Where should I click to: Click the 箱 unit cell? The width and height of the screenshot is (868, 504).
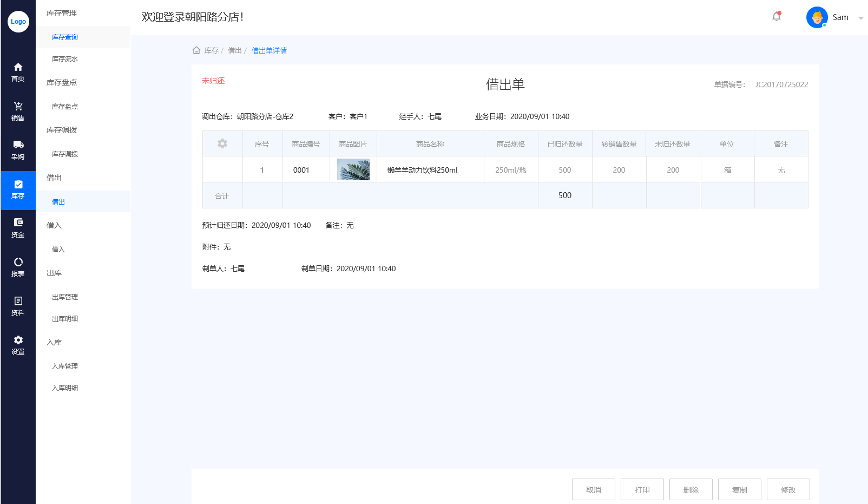pyautogui.click(x=728, y=169)
